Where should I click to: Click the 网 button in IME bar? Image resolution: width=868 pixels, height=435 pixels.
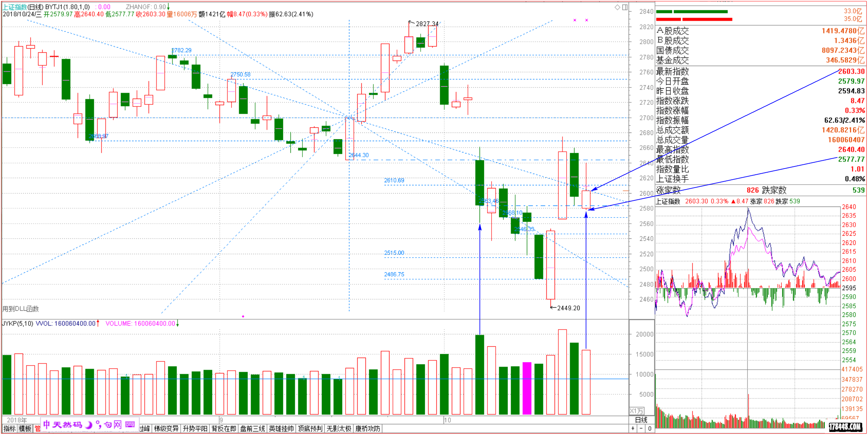click(x=117, y=425)
